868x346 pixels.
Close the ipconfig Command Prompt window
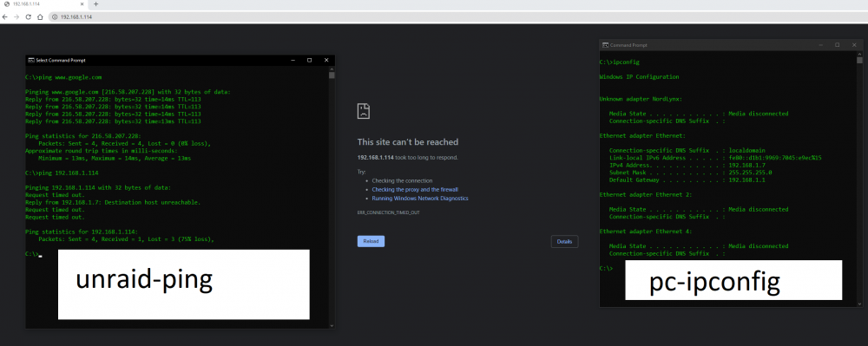point(855,45)
